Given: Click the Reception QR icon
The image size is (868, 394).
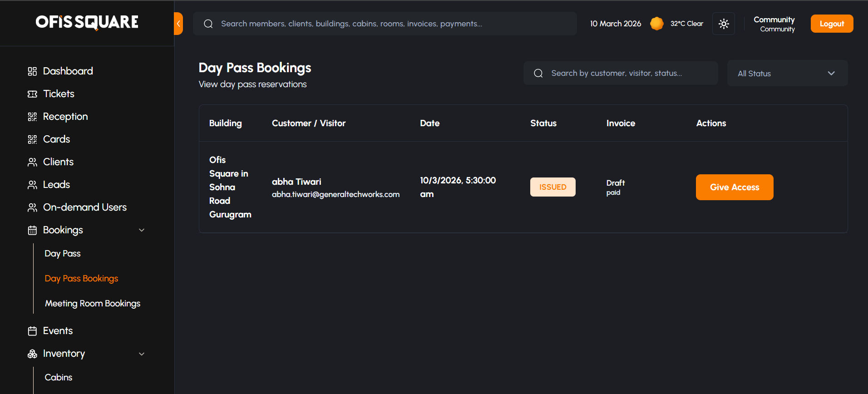Looking at the screenshot, I should (x=32, y=117).
